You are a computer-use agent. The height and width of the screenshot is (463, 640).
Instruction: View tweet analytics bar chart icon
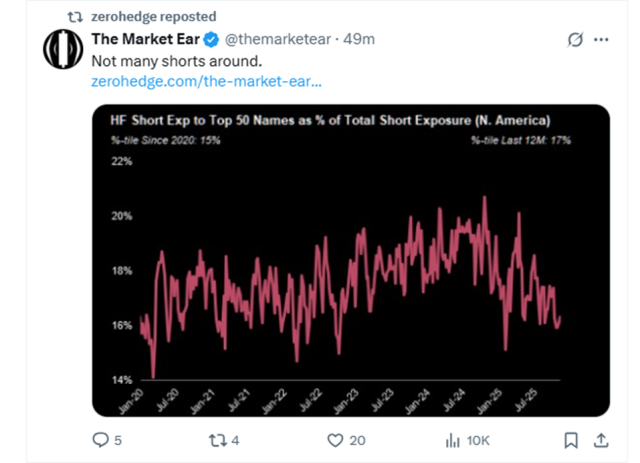coord(451,439)
